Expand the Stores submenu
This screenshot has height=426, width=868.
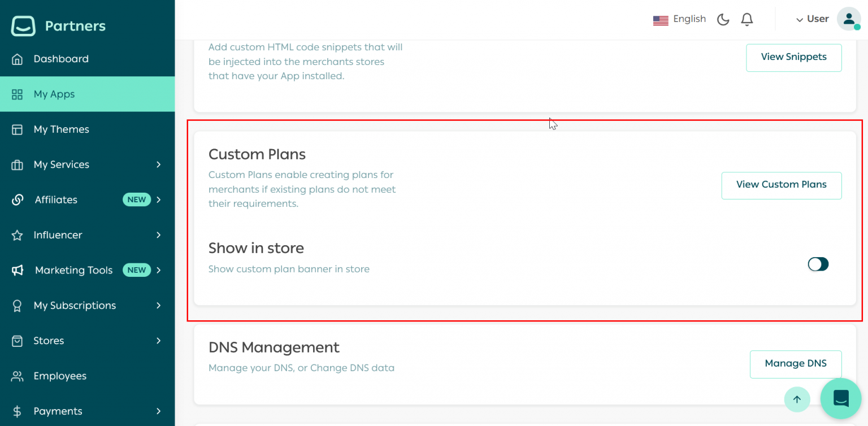(x=50, y=341)
